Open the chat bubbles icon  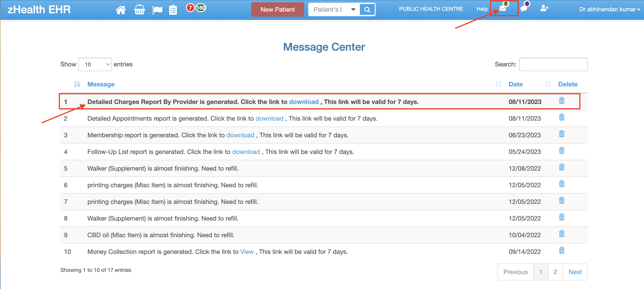523,9
